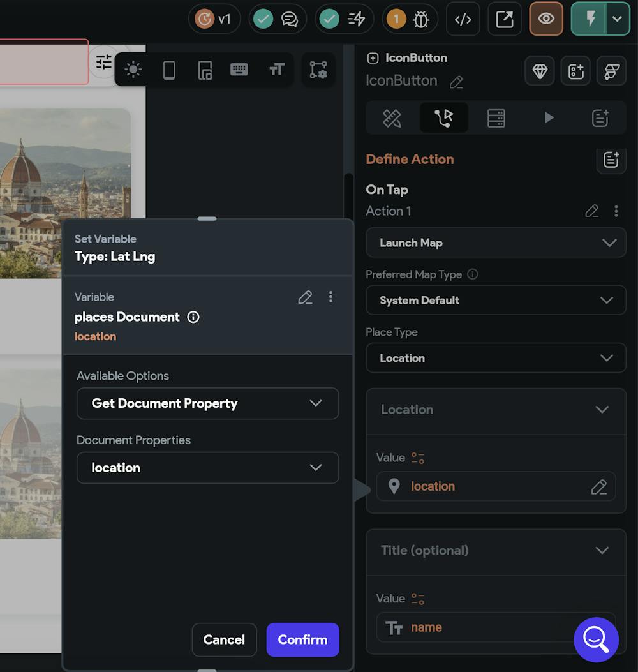Image resolution: width=638 pixels, height=672 pixels.
Task: Toggle the app preview eye mode
Action: click(x=546, y=19)
